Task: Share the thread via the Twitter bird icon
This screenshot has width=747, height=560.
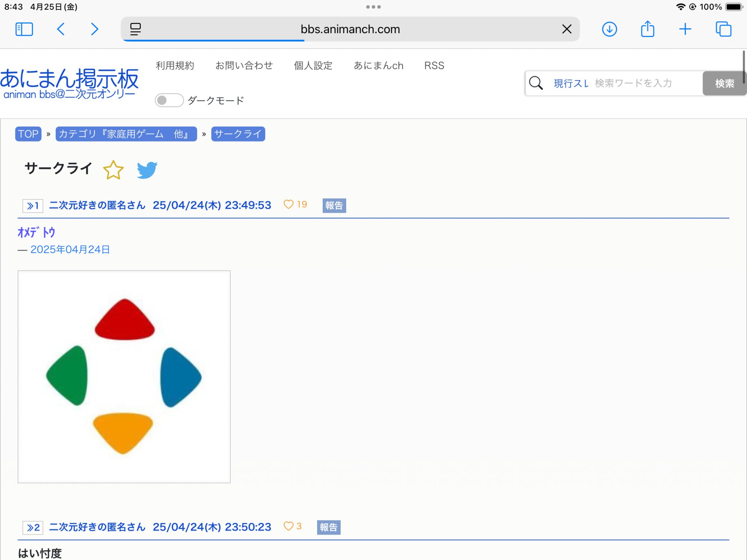Action: pyautogui.click(x=147, y=170)
